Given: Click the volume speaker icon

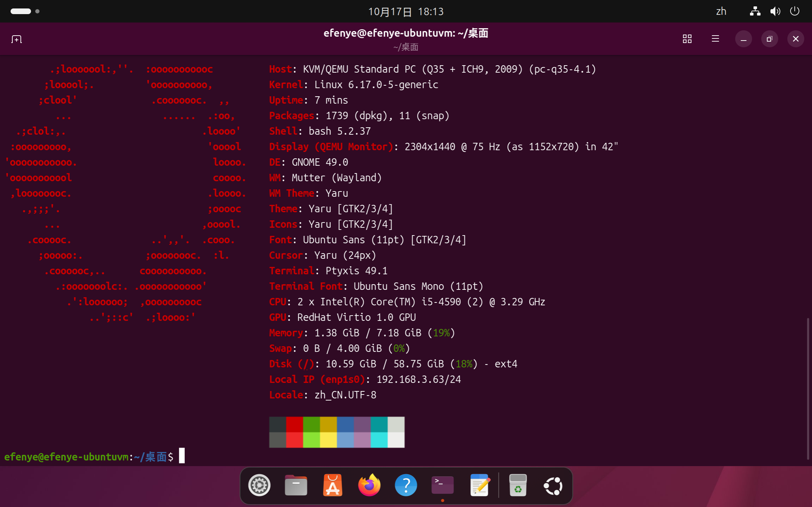Looking at the screenshot, I should click(775, 12).
